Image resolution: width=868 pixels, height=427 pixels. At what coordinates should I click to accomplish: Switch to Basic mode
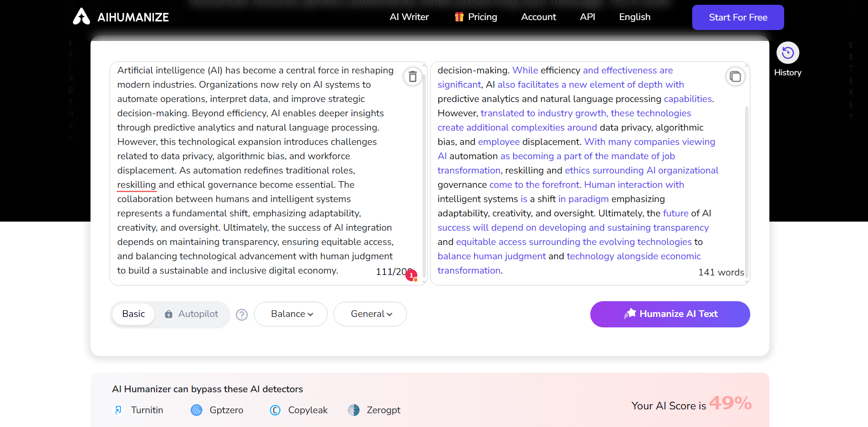pyautogui.click(x=133, y=314)
